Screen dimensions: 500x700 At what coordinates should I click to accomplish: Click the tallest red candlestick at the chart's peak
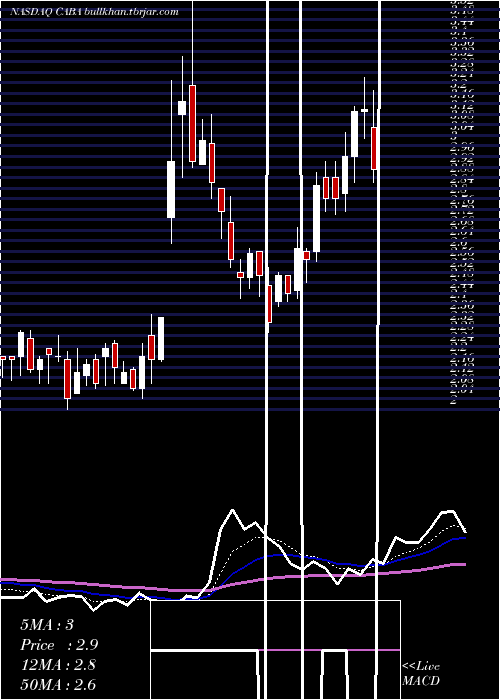pos(192,123)
